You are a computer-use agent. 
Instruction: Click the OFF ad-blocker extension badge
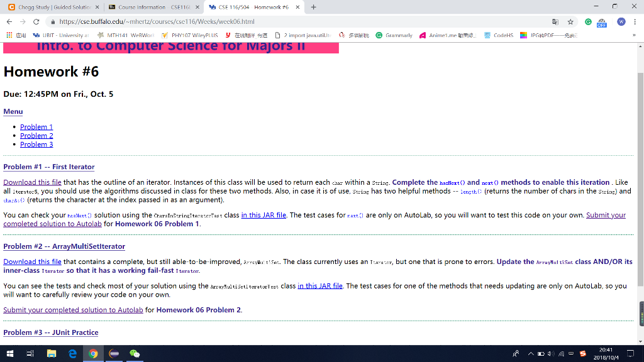[x=601, y=23]
